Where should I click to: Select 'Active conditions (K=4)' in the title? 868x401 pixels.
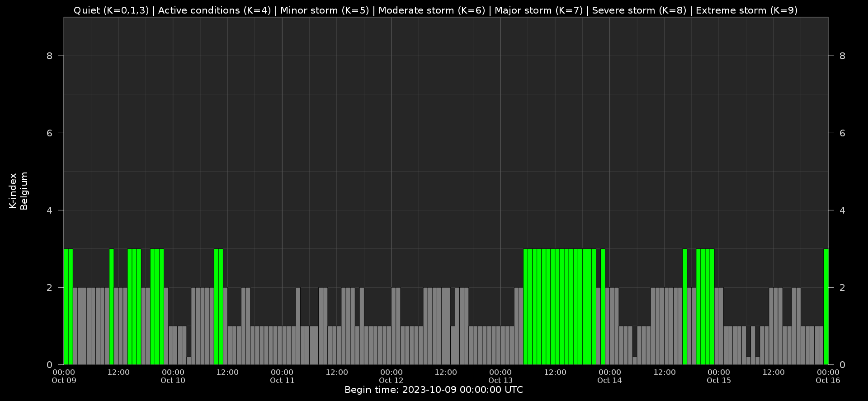[214, 10]
